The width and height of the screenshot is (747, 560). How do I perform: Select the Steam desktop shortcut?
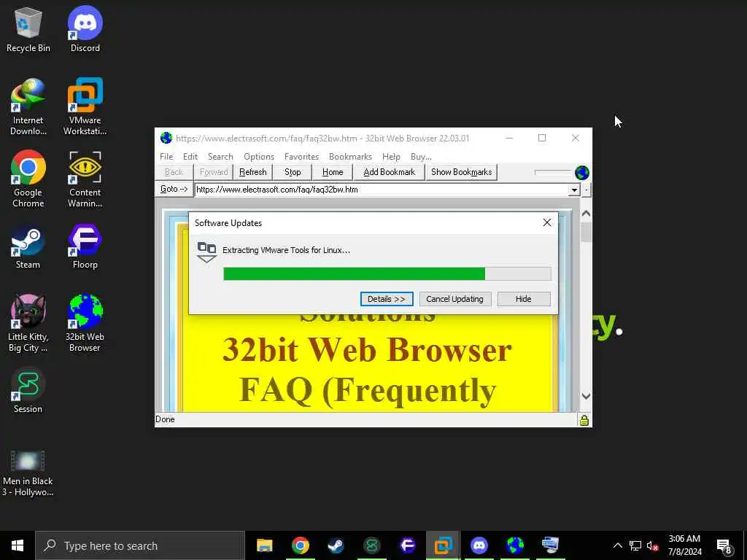pyautogui.click(x=28, y=248)
